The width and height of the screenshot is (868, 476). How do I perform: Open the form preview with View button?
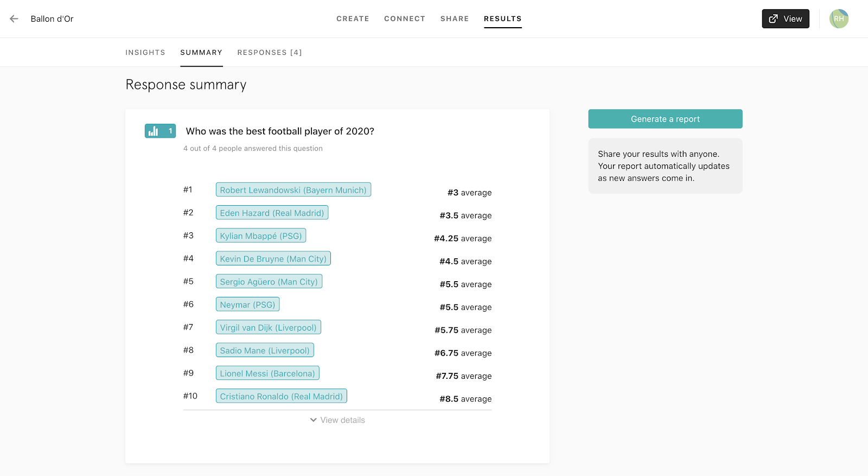tap(786, 18)
